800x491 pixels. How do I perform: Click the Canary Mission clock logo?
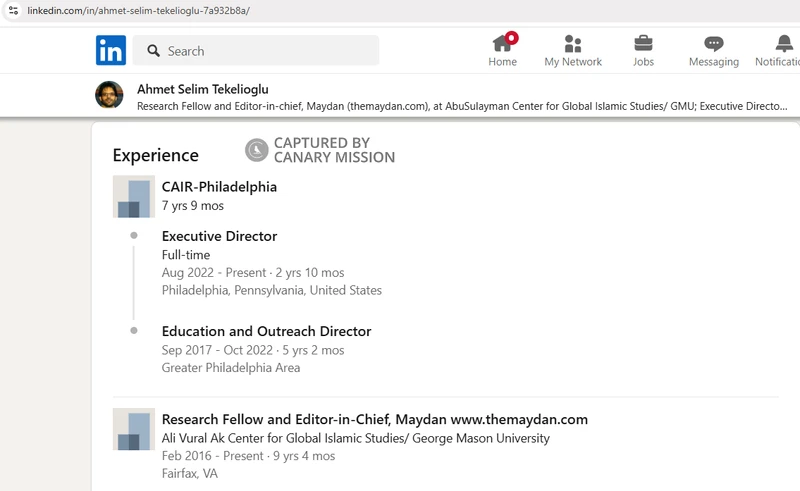point(257,150)
